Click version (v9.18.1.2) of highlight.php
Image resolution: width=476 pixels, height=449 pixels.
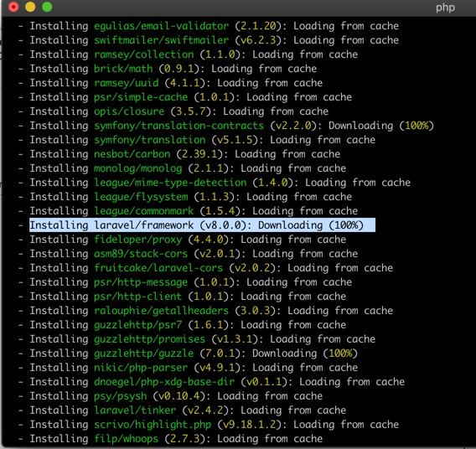(250, 425)
